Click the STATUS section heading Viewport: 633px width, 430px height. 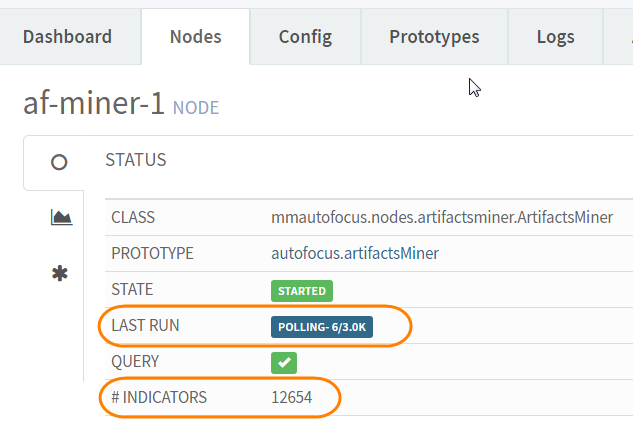coord(136,160)
